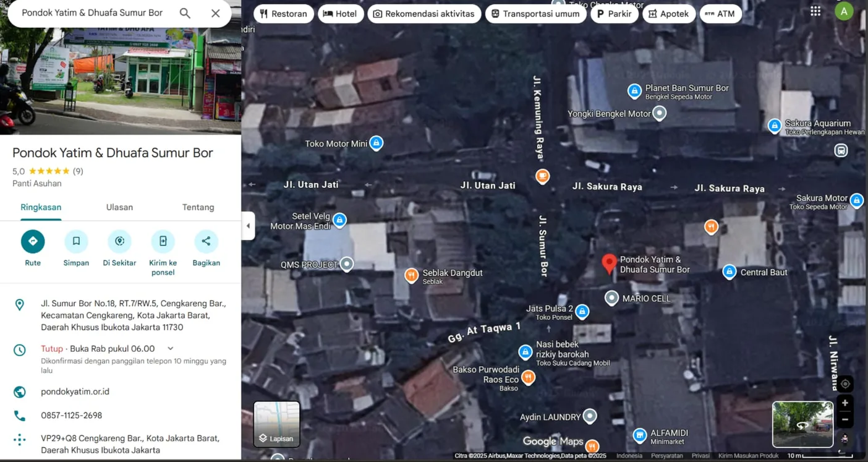Click the place photo of the building
868x462 pixels.
coord(121,80)
